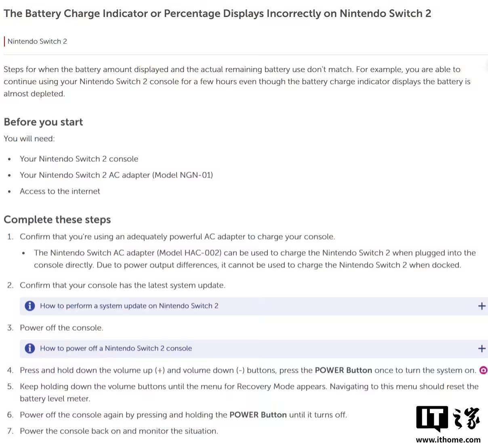The width and height of the screenshot is (488, 448).
Task: Click the "Before you start" heading
Action: [43, 122]
